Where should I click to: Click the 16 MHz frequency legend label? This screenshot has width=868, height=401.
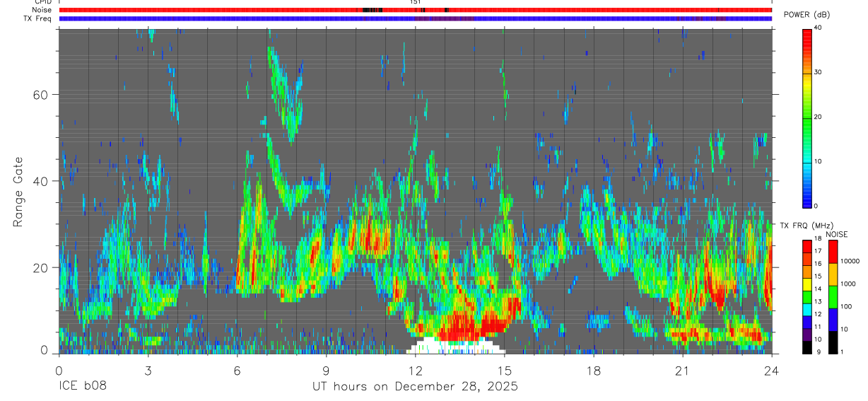tap(819, 264)
